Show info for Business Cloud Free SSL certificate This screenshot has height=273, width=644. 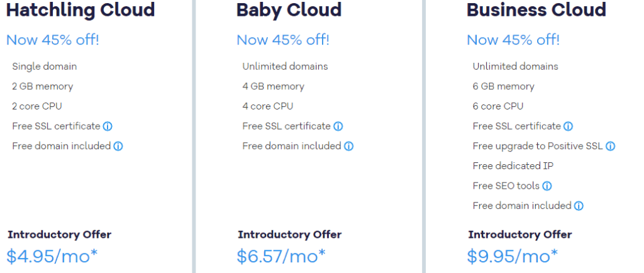pyautogui.click(x=568, y=126)
